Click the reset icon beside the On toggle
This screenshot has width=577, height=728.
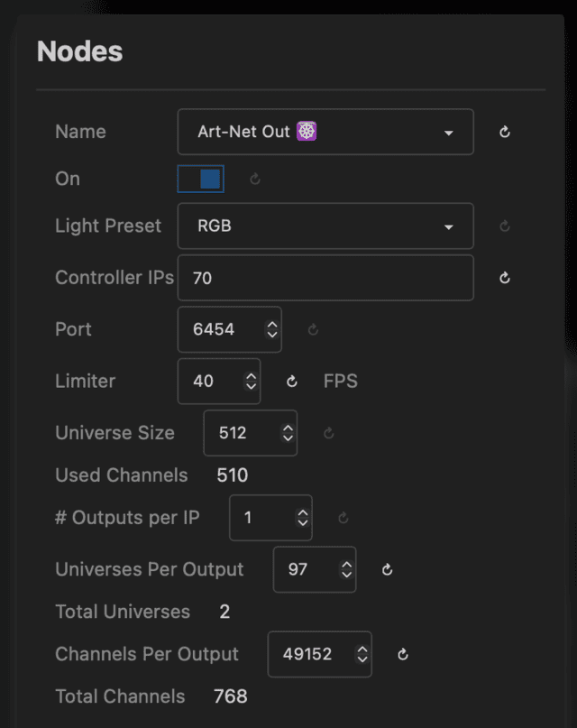click(255, 180)
